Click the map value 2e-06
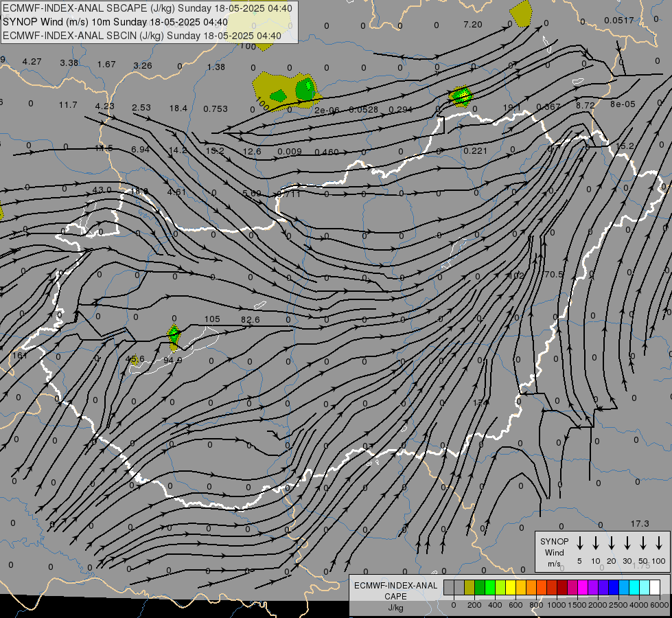The image size is (672, 618). [327, 111]
